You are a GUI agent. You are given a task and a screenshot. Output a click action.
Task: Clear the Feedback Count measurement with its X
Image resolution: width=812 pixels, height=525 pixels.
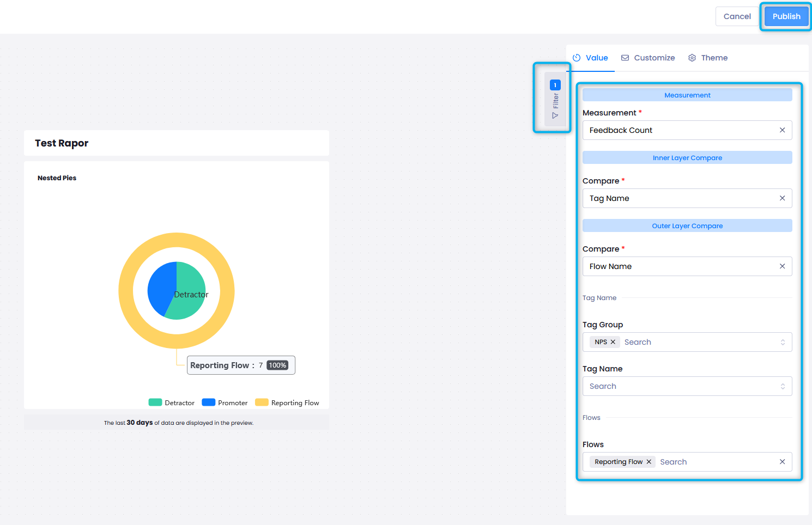(x=782, y=130)
